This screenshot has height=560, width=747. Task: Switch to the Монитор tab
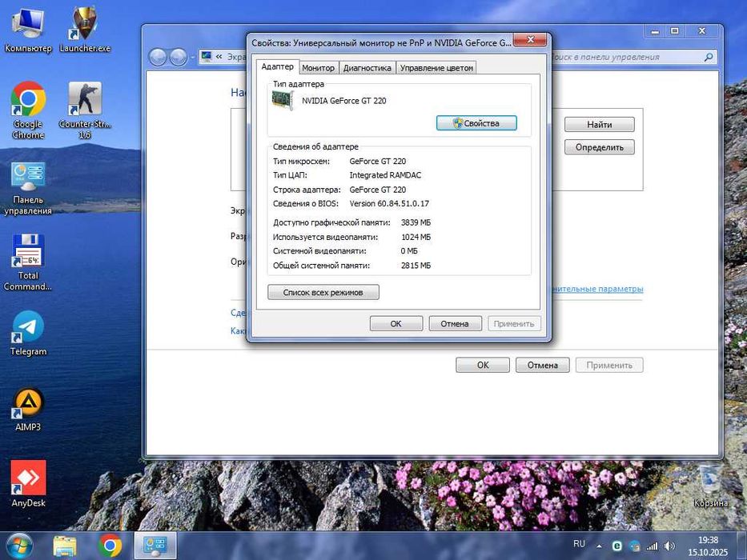tap(318, 68)
